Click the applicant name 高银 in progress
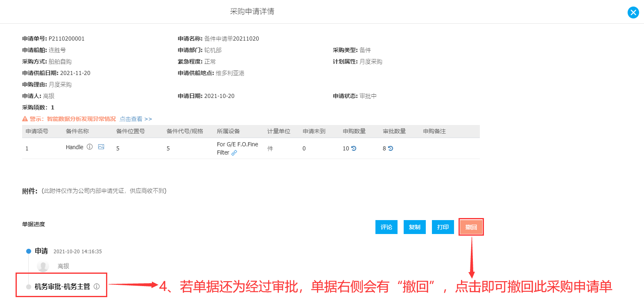The height and width of the screenshot is (300, 644). [63, 266]
